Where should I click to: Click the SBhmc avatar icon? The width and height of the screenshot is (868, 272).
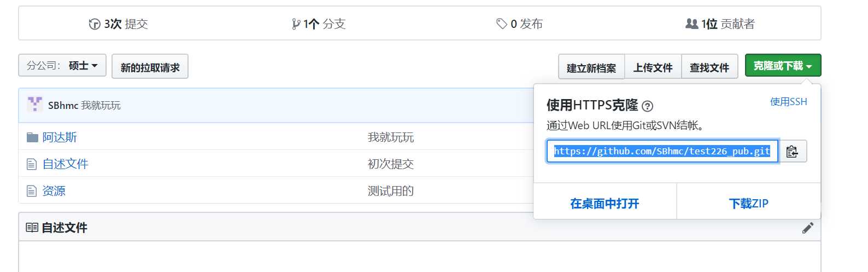pyautogui.click(x=35, y=105)
